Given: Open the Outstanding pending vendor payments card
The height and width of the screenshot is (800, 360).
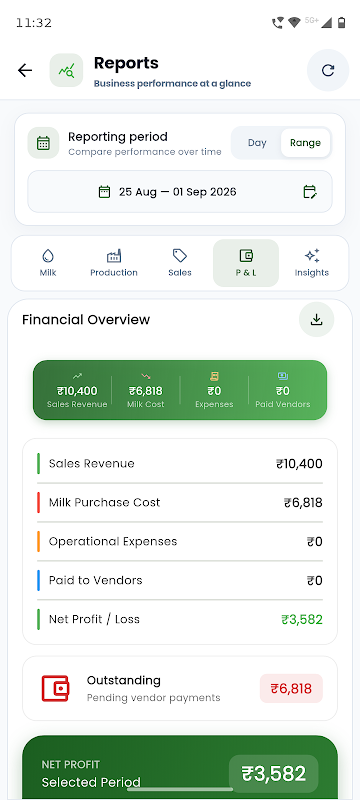Looking at the screenshot, I should tap(180, 688).
